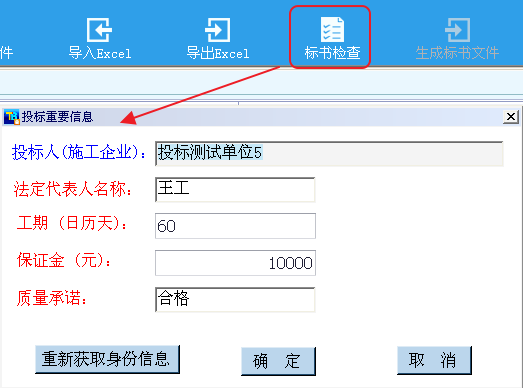The height and width of the screenshot is (389, 524).
Task: Cancel with the 取消 button
Action: click(x=434, y=360)
